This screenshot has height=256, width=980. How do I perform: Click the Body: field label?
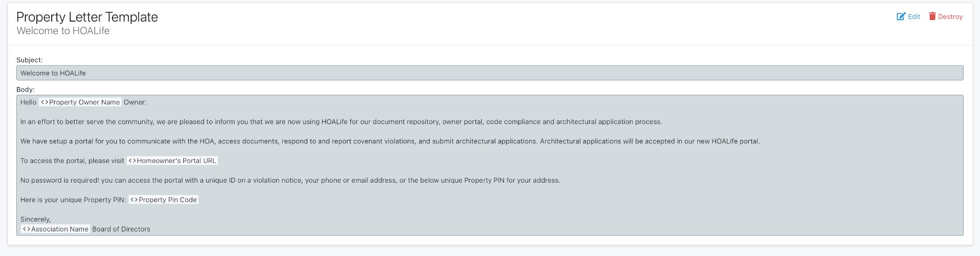point(26,89)
